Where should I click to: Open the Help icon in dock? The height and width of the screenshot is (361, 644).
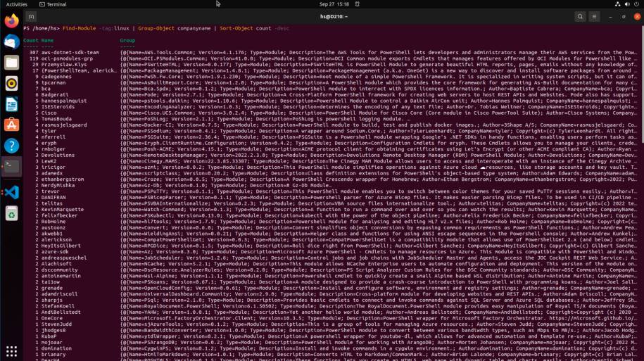11,146
